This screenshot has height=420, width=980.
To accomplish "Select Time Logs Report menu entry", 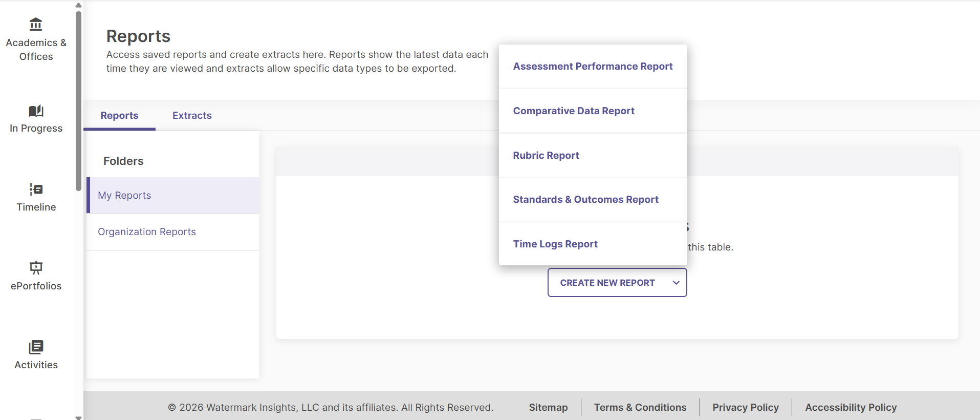I will (593, 244).
